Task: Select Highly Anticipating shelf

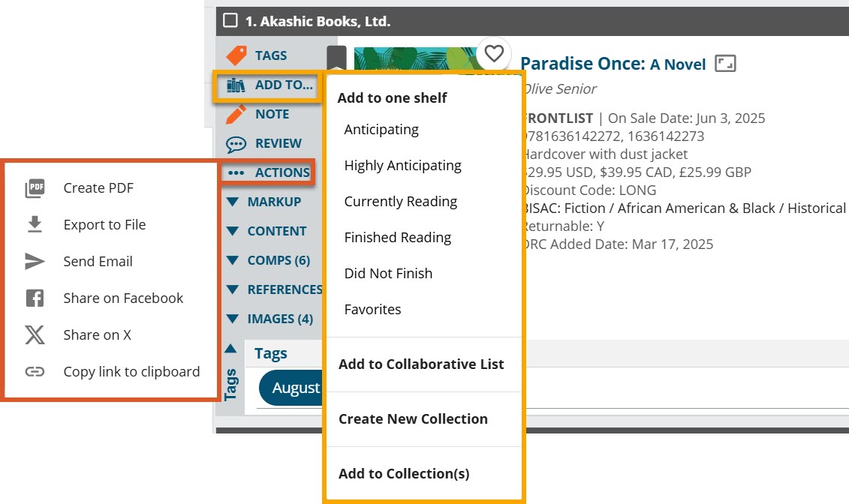Action: point(402,166)
